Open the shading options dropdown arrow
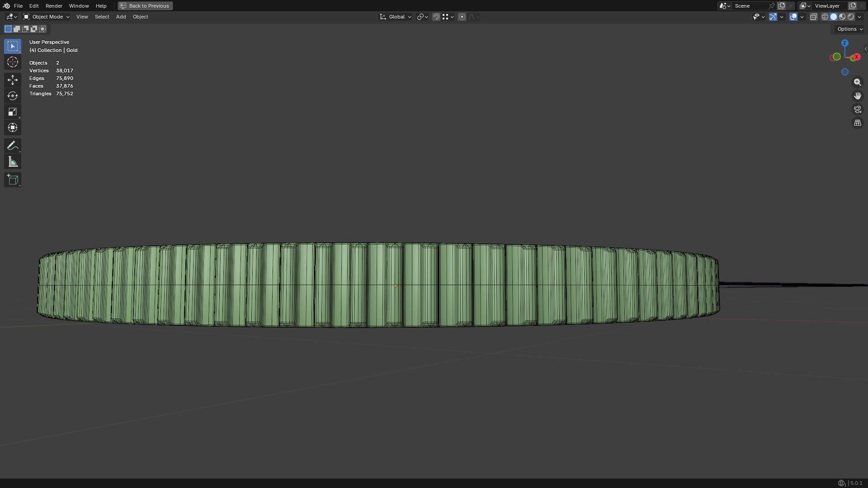Screen dimensions: 868x488 point(859,17)
